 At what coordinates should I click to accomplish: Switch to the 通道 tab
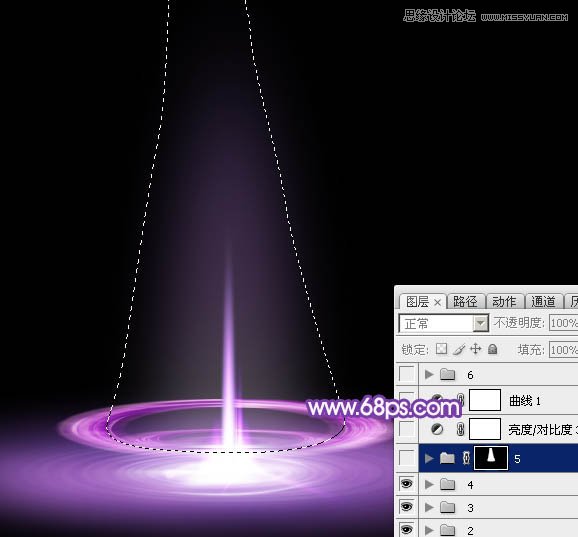coord(544,301)
